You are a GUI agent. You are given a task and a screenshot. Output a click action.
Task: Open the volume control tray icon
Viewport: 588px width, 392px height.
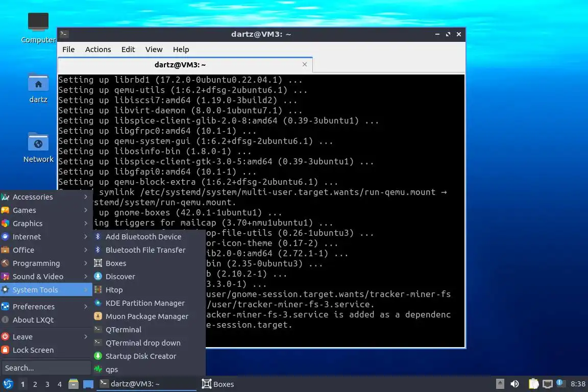coord(515,384)
